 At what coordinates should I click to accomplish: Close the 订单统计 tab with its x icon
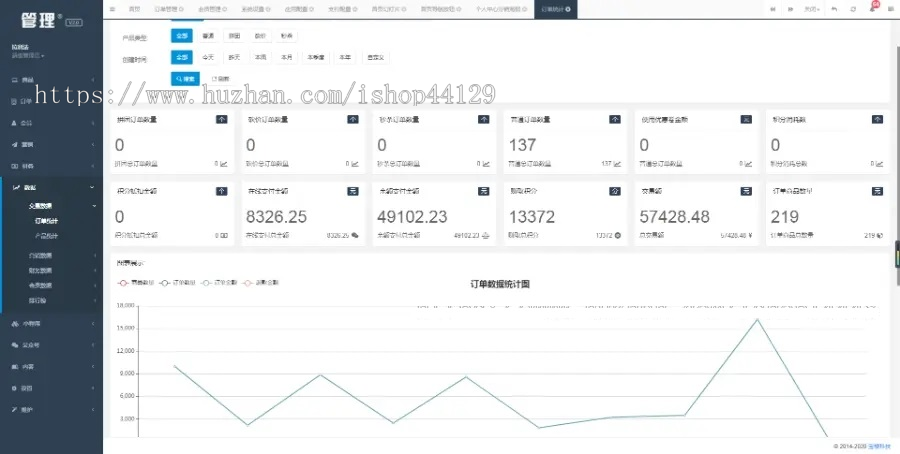(x=568, y=9)
